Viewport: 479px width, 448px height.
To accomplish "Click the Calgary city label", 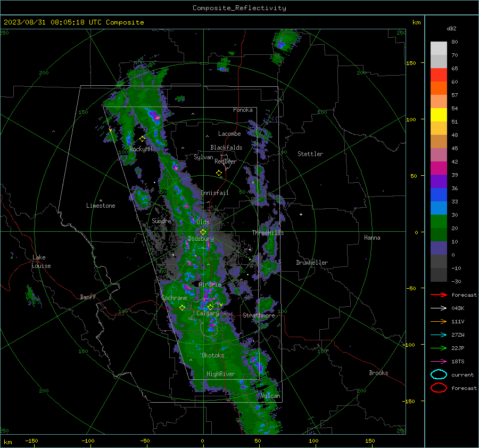I will pyautogui.click(x=208, y=313).
